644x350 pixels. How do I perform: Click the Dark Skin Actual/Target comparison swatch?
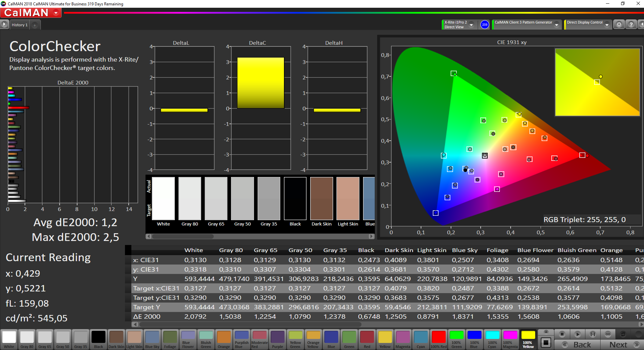point(322,199)
